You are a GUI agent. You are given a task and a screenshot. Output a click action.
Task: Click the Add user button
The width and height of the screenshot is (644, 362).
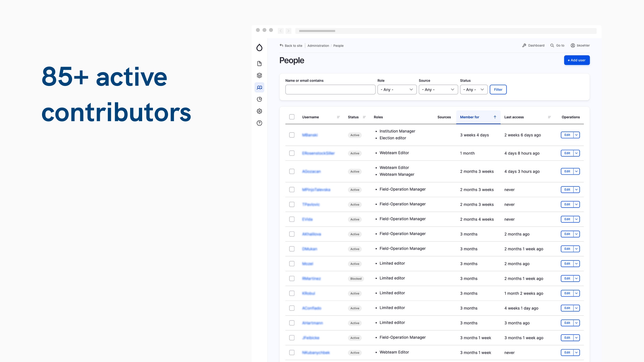pyautogui.click(x=577, y=60)
